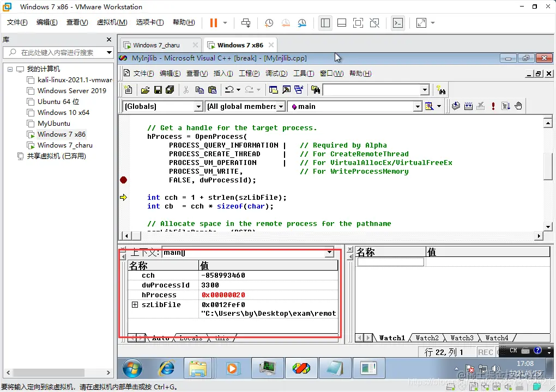Execute the program with exclamation icon
Image resolution: width=556 pixels, height=392 pixels.
pyautogui.click(x=493, y=106)
